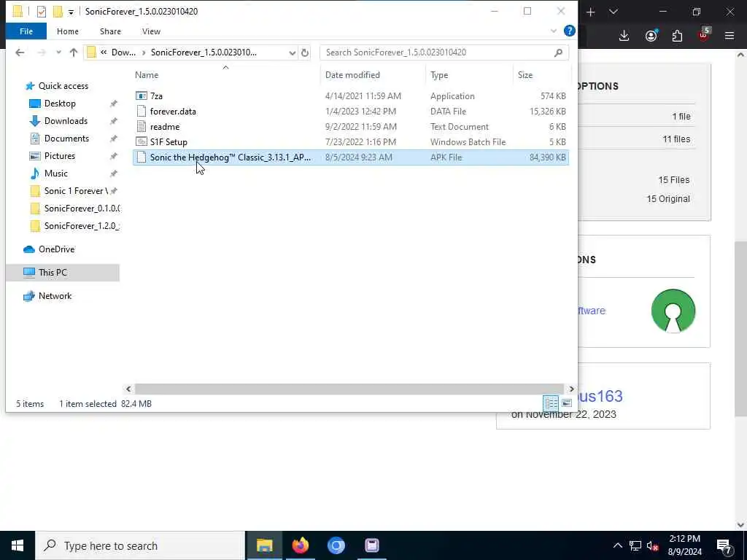This screenshot has width=747, height=560.
Task: Click the green open source logo
Action: (x=673, y=311)
